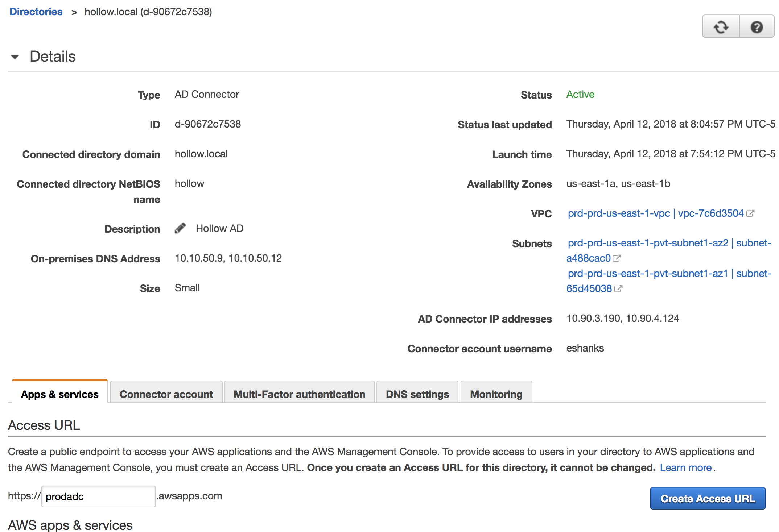
Task: Open the Multi-Factor authentication tab
Action: (299, 394)
